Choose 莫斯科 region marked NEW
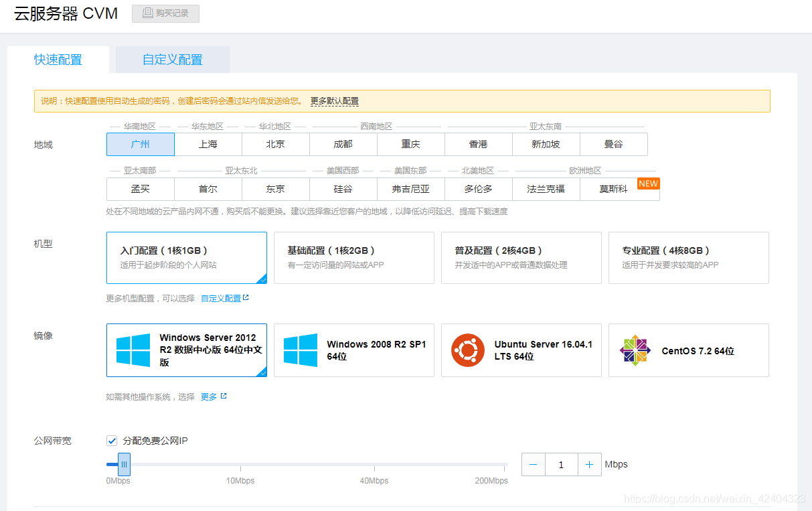 (620, 189)
